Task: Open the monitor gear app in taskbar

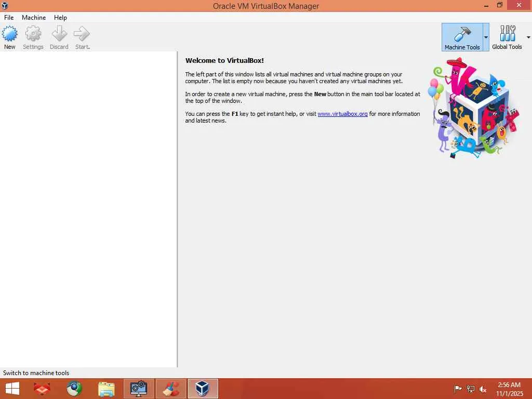Action: pyautogui.click(x=138, y=389)
